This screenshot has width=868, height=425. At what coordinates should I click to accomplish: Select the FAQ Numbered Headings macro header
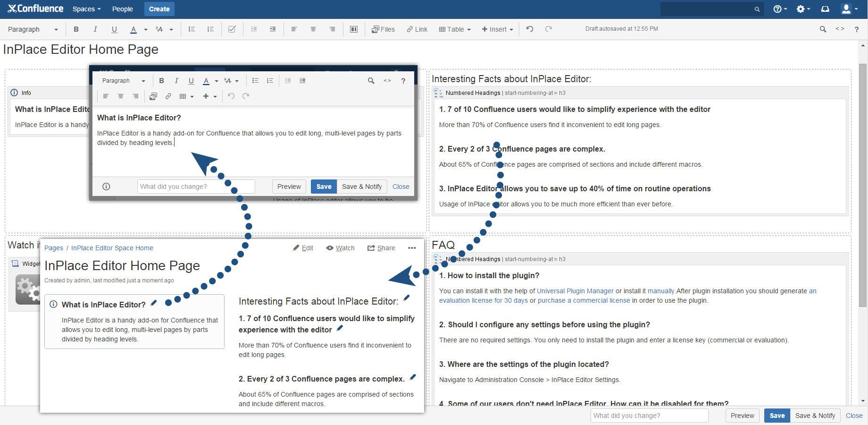[x=641, y=259]
